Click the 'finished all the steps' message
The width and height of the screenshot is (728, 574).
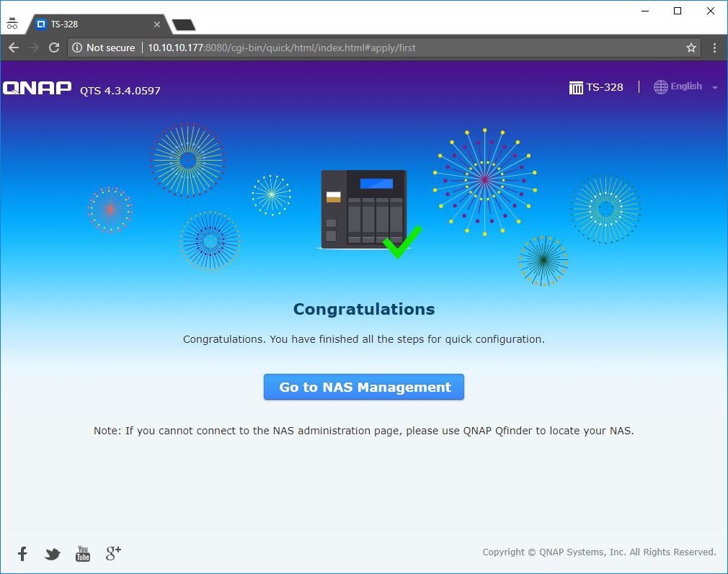tap(363, 339)
